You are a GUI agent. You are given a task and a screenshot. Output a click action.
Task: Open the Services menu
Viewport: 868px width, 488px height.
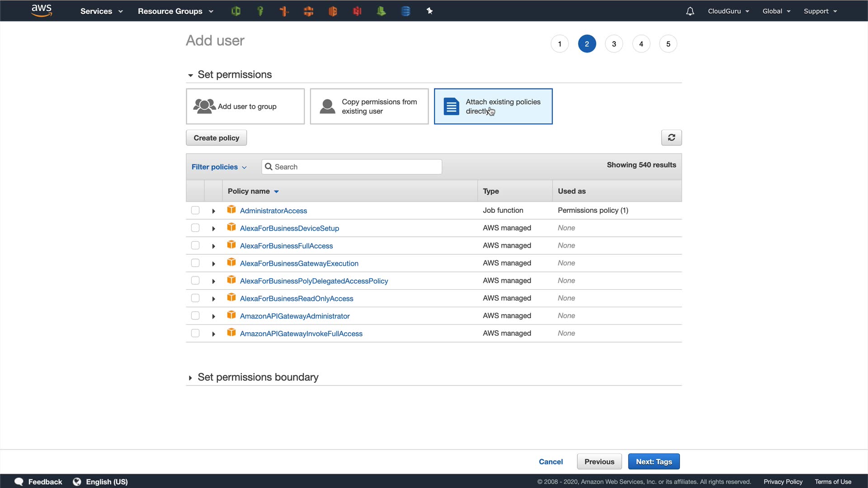pyautogui.click(x=101, y=11)
